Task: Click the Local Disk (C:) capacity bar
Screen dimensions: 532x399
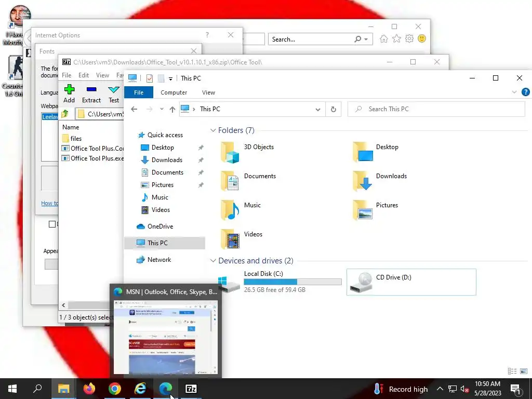Action: point(292,282)
